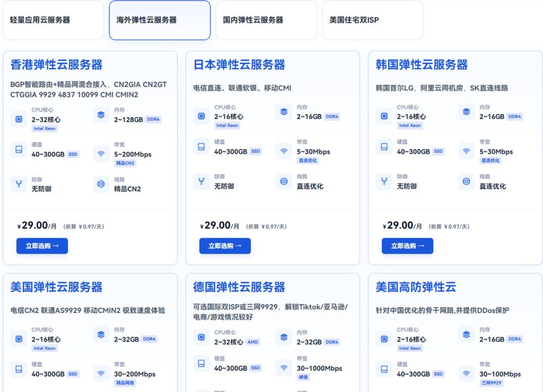Click the CPU icon in the 香港 card
Screen dimensions: 543x392
(x=19, y=119)
